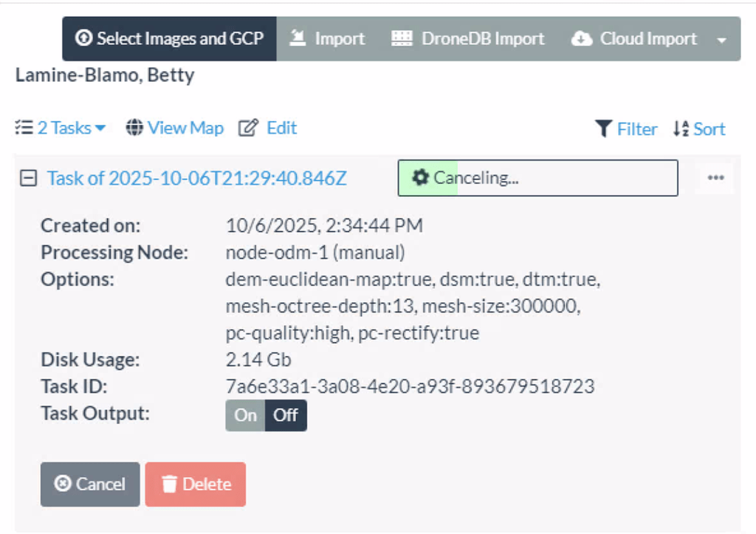Open the task's three-dots menu
The width and height of the screenshot is (756, 534).
tap(715, 178)
